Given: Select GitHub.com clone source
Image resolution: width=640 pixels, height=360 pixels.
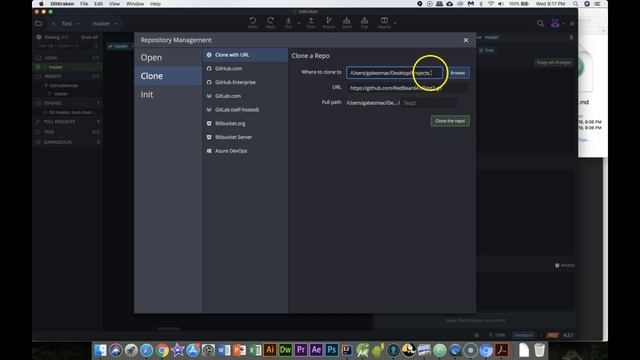Looking at the screenshot, I should [245, 69].
